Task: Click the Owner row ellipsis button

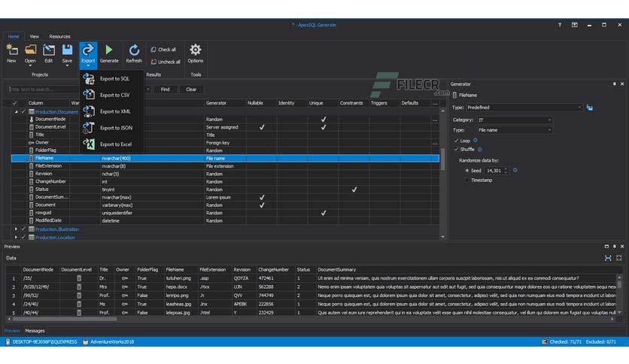Action: pyautogui.click(x=435, y=143)
